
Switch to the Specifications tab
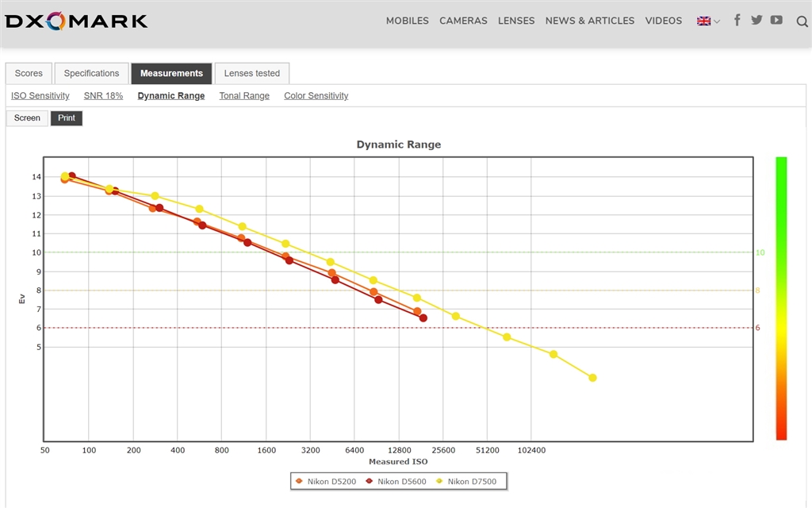pos(91,73)
